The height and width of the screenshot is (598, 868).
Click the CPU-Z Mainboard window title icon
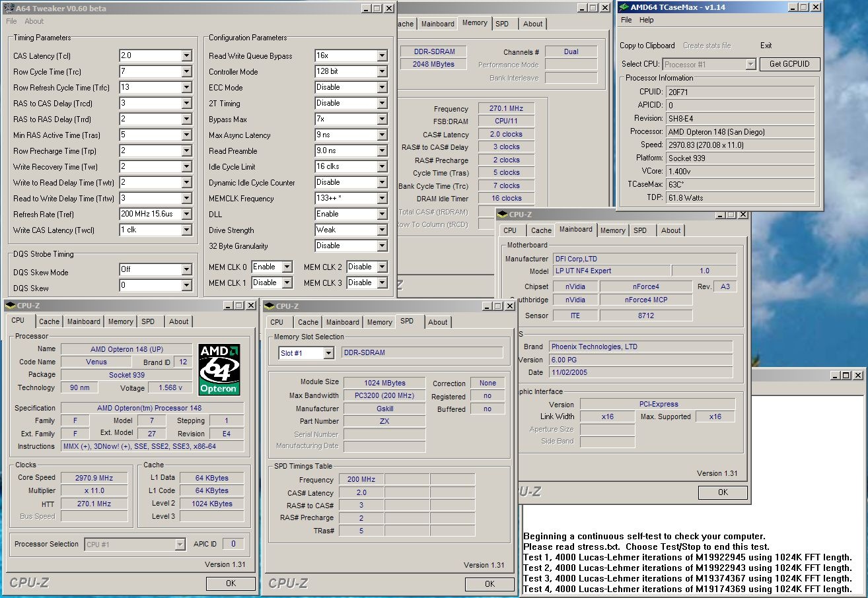click(503, 215)
